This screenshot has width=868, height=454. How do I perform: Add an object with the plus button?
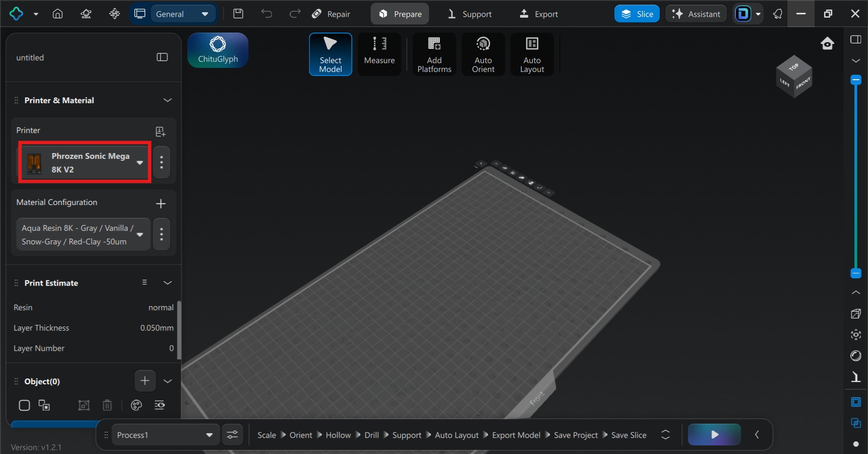pyautogui.click(x=145, y=381)
